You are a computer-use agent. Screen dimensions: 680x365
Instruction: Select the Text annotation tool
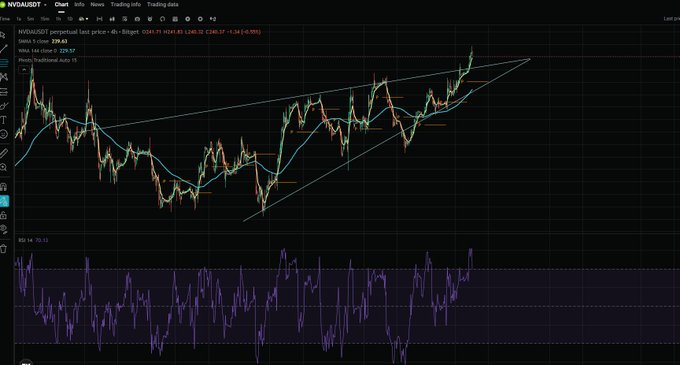pos(3,120)
